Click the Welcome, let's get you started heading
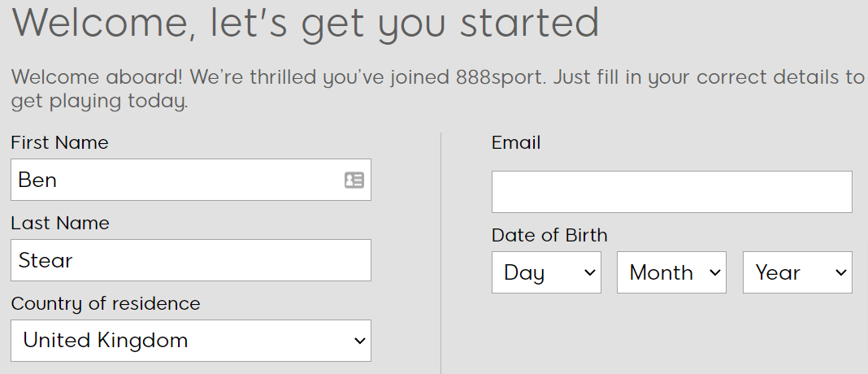 point(305,24)
